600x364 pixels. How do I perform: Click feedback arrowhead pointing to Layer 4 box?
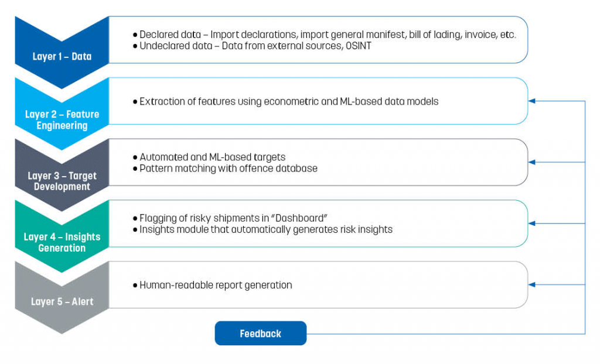click(x=531, y=224)
